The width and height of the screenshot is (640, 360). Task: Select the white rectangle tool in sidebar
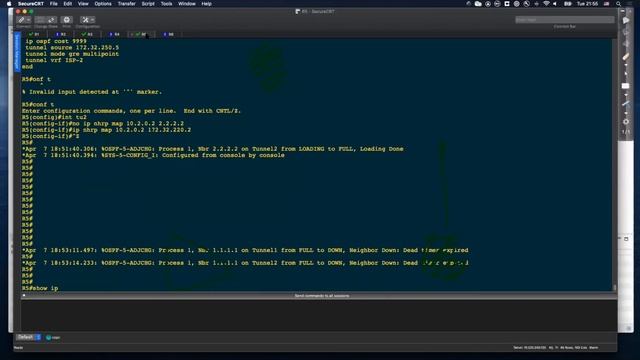point(625,86)
